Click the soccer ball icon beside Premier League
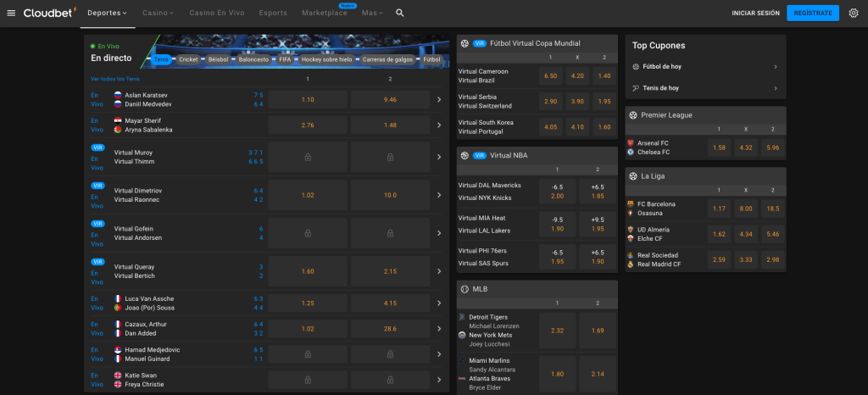This screenshot has width=868, height=395. click(633, 115)
